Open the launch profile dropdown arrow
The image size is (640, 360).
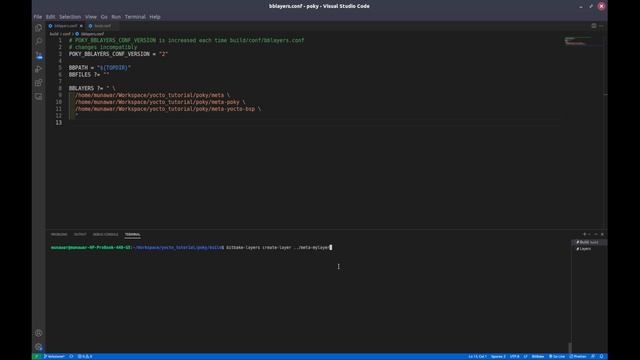click(x=589, y=234)
